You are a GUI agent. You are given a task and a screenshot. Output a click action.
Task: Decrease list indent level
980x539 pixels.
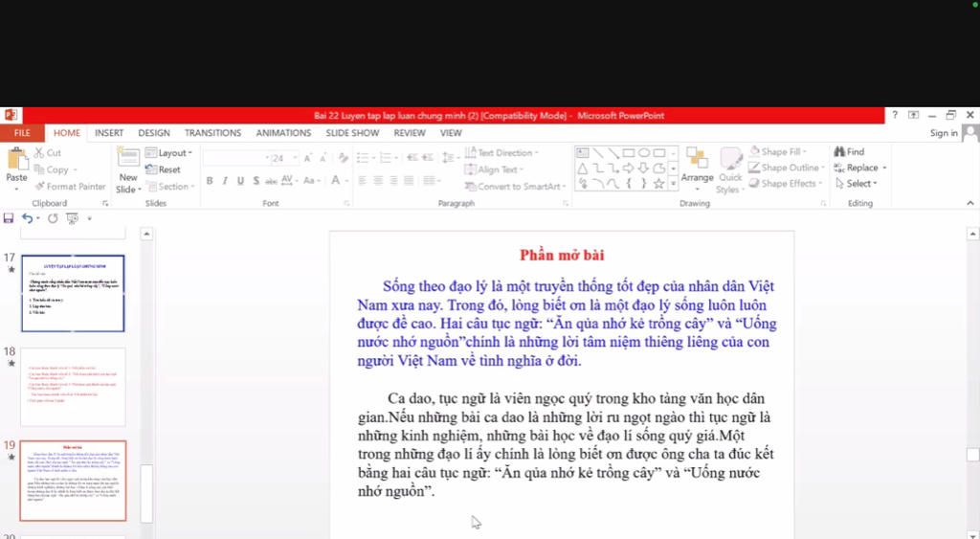[412, 158]
